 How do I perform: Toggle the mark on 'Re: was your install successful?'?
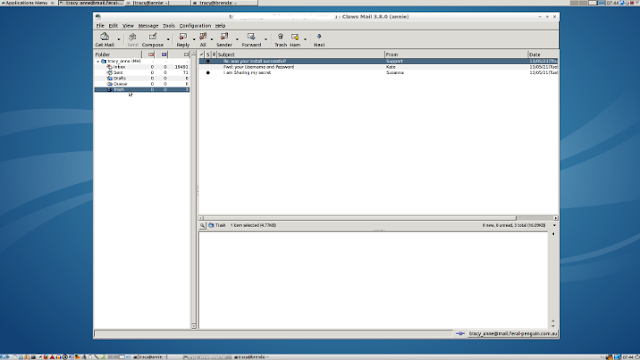[208, 61]
